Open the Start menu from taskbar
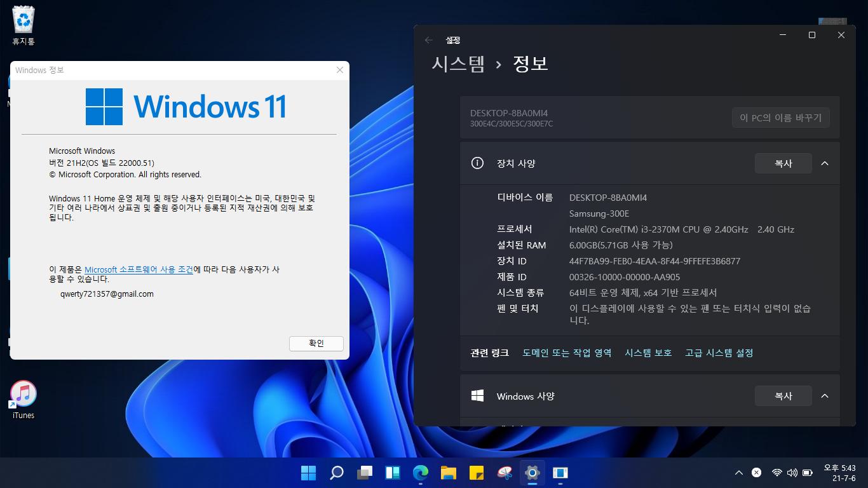The image size is (868, 488). 308,473
